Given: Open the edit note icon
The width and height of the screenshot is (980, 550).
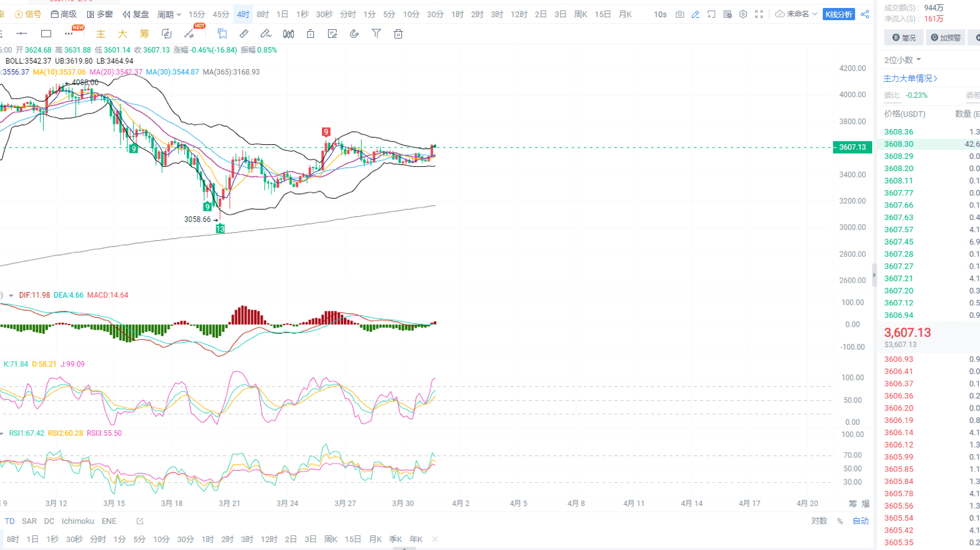Looking at the screenshot, I should point(333,33).
